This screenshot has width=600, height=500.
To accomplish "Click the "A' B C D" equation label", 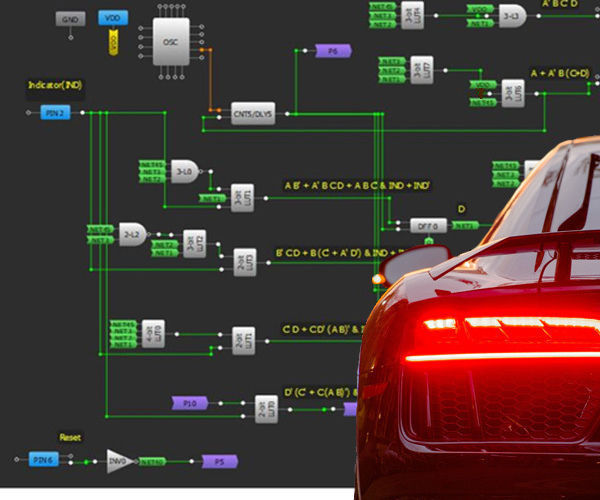I will coord(560,4).
